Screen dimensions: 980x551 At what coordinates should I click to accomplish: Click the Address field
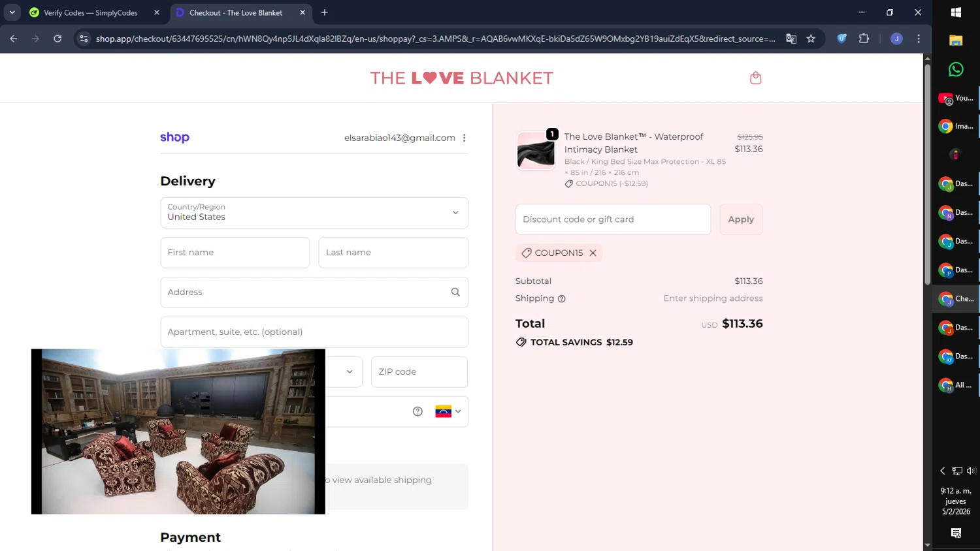(314, 292)
